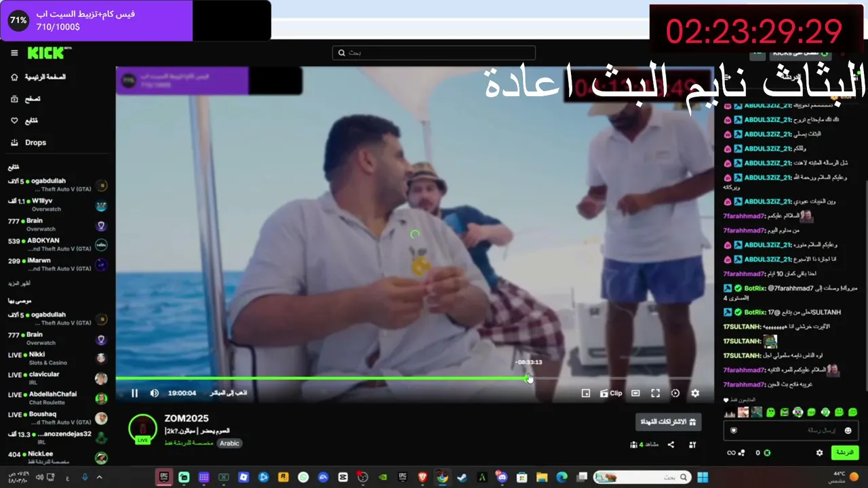Open NickLee channel
The image size is (868, 488).
pos(57,457)
